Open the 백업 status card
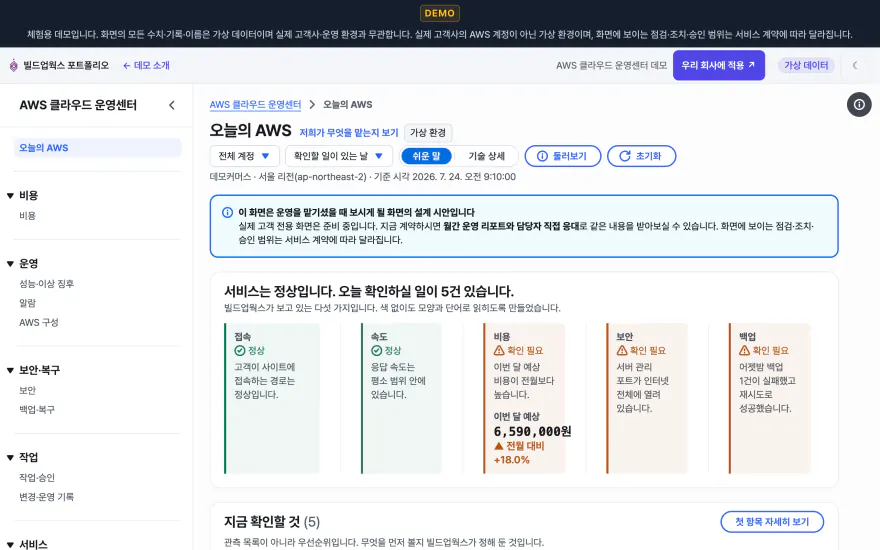The height and width of the screenshot is (550, 880). (769, 398)
